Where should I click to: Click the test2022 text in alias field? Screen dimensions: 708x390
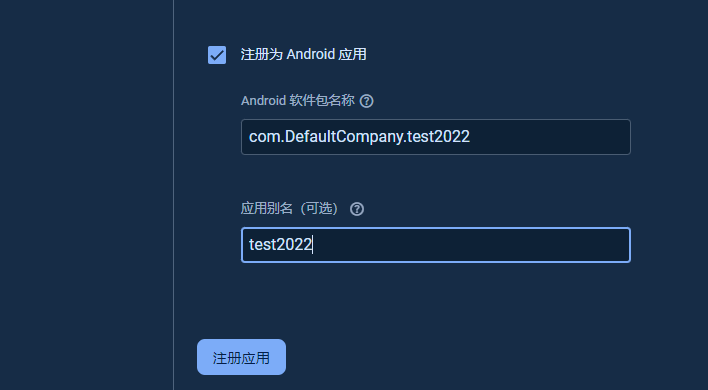click(x=280, y=245)
